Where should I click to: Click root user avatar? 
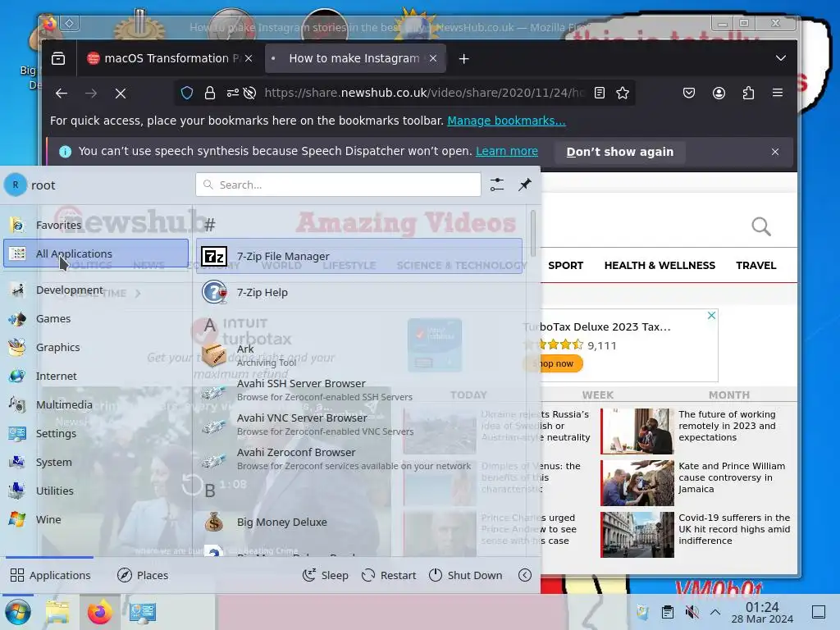click(16, 185)
